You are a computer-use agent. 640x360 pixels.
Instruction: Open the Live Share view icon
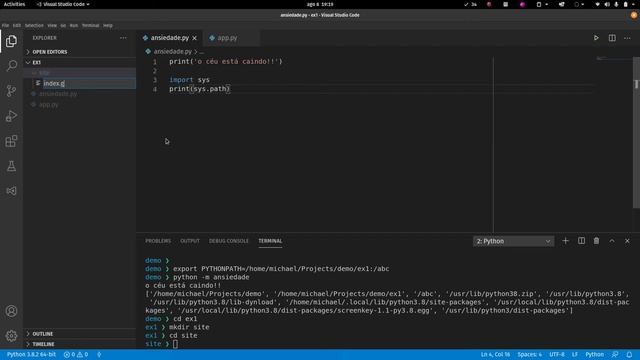point(11,191)
